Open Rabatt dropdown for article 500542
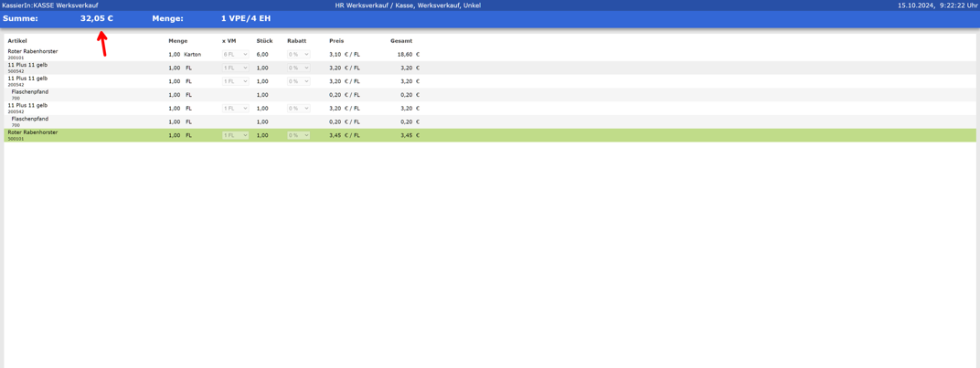The image size is (980, 368). [298, 68]
